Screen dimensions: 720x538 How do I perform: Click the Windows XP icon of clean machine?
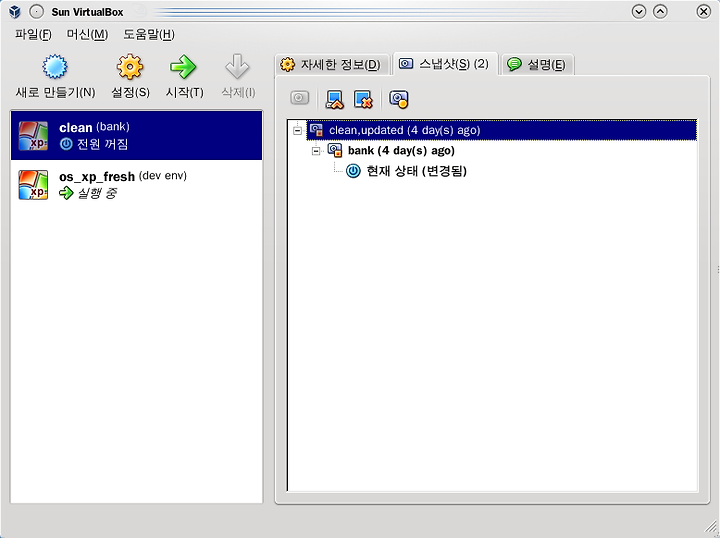coord(33,136)
